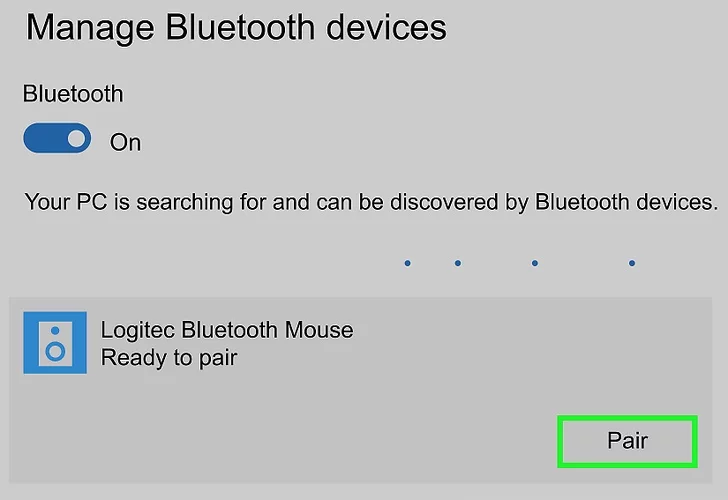
Task: Click the second searching progress dot
Action: pos(458,264)
